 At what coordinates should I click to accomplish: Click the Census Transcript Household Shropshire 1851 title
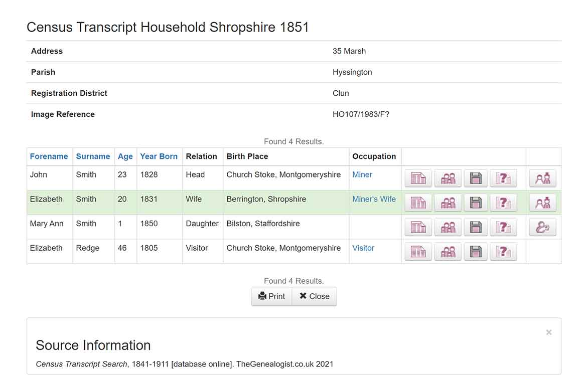168,28
